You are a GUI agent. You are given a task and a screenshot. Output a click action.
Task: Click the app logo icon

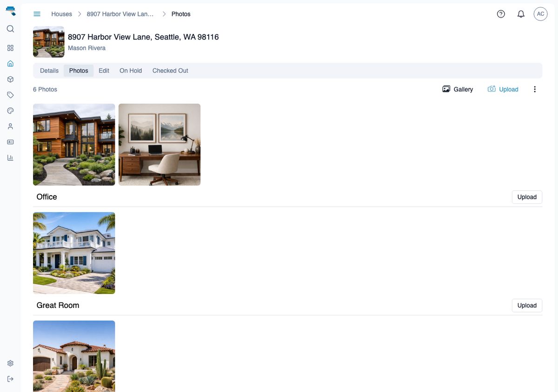click(x=10, y=11)
